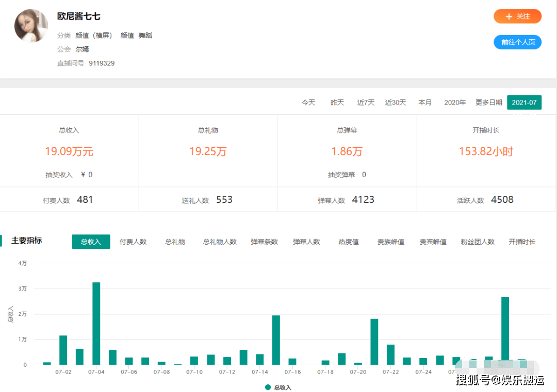
Task: Click the tallest bar at 07-04
Action: pyautogui.click(x=96, y=323)
